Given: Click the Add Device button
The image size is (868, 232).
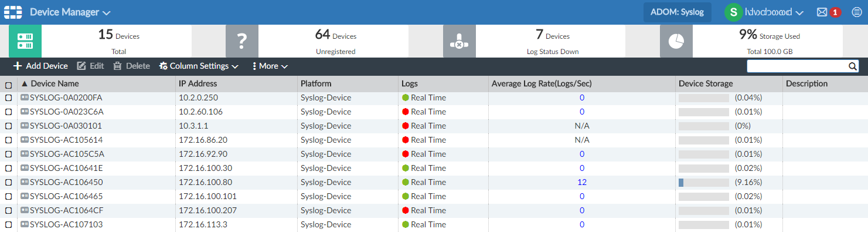Looking at the screenshot, I should (x=40, y=66).
